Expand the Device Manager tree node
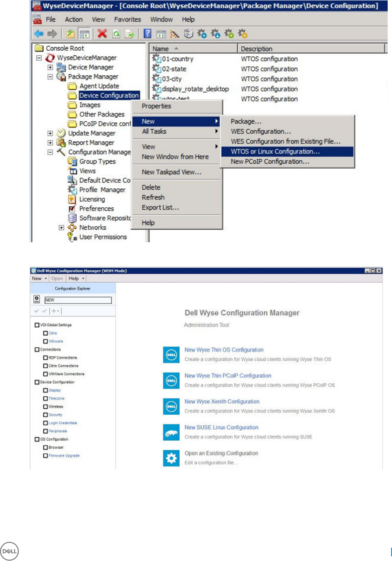 [x=50, y=67]
